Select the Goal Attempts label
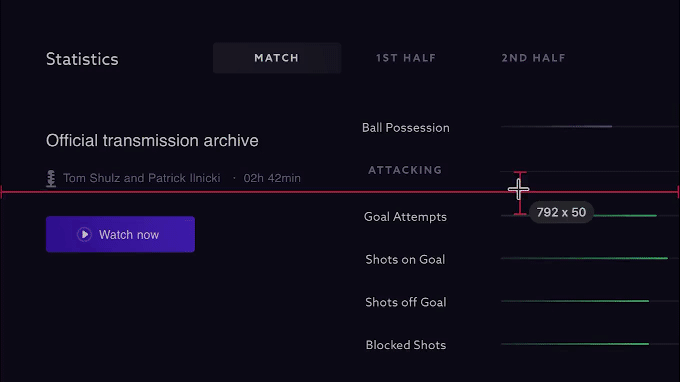This screenshot has width=680, height=382. pos(405,216)
